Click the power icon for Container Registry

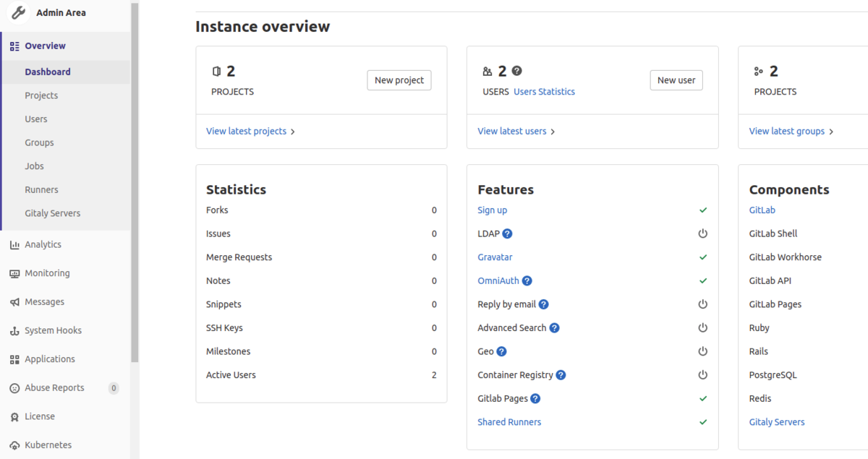pos(702,375)
